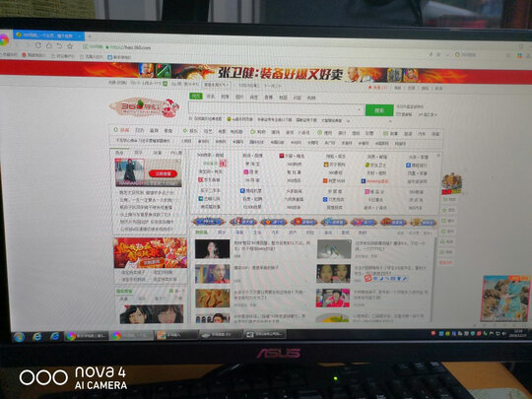
Task: Click the cartoon mascot icon on right sidebar
Action: coord(451,183)
